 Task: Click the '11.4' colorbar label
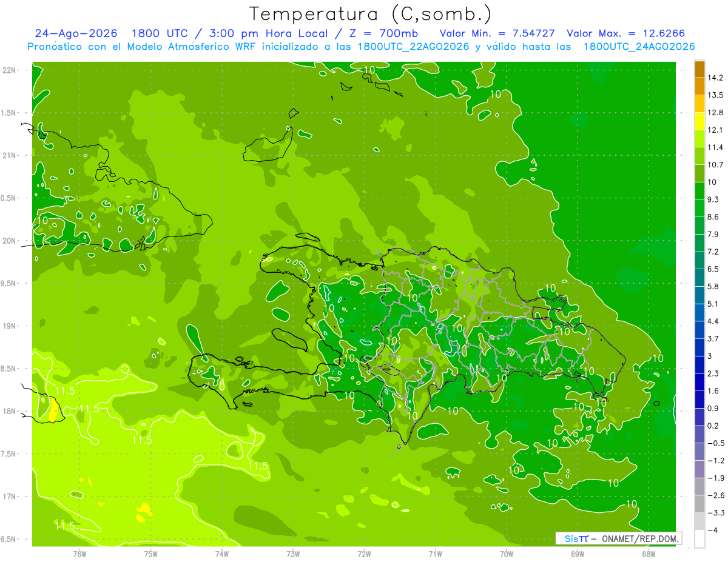pos(715,147)
